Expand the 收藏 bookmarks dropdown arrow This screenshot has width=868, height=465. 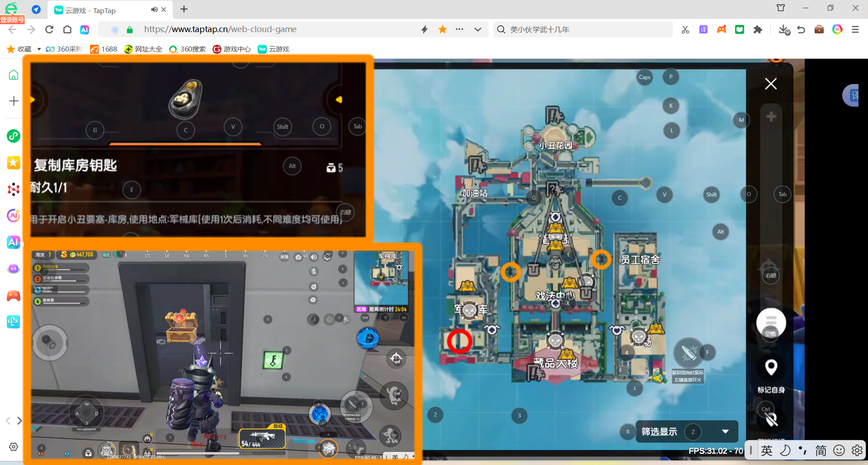point(39,49)
